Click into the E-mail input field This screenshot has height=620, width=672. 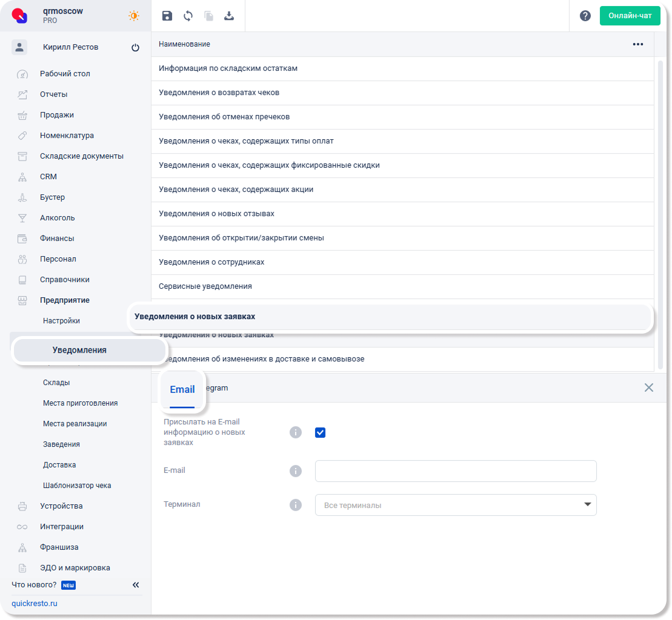click(x=456, y=471)
